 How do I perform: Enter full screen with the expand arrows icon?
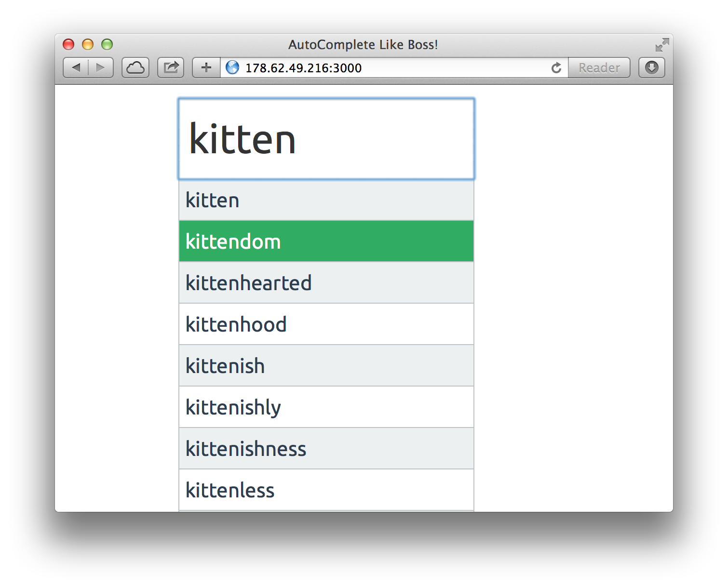click(x=662, y=45)
